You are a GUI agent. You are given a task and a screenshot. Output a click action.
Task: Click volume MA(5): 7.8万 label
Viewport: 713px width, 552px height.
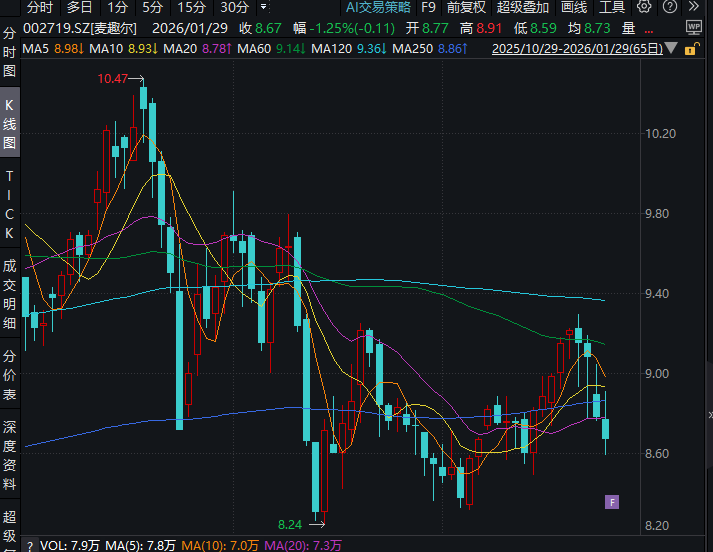click(141, 546)
